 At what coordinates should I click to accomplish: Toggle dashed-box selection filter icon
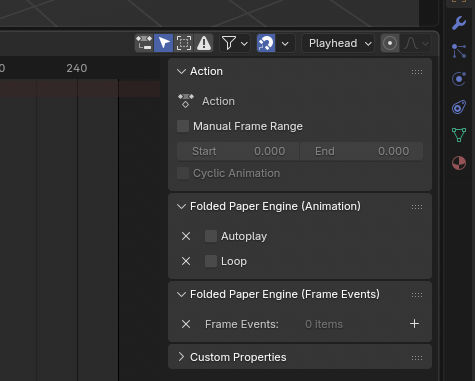coord(184,43)
